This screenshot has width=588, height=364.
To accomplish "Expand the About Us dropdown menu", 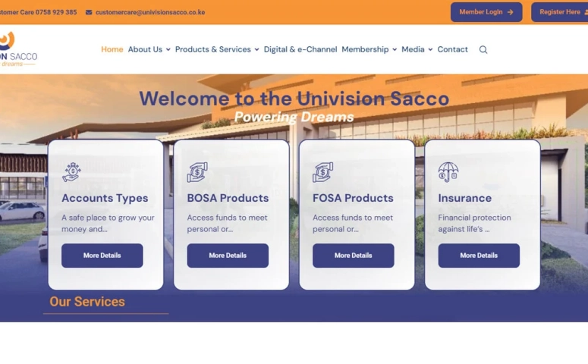I will (x=149, y=49).
